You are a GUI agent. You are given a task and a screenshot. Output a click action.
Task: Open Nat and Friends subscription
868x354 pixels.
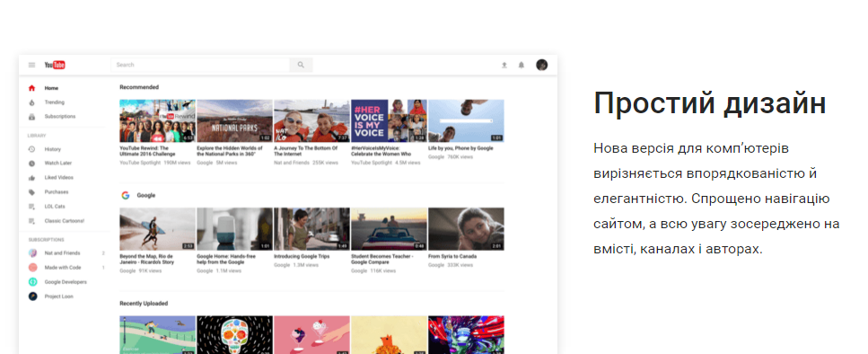click(64, 253)
